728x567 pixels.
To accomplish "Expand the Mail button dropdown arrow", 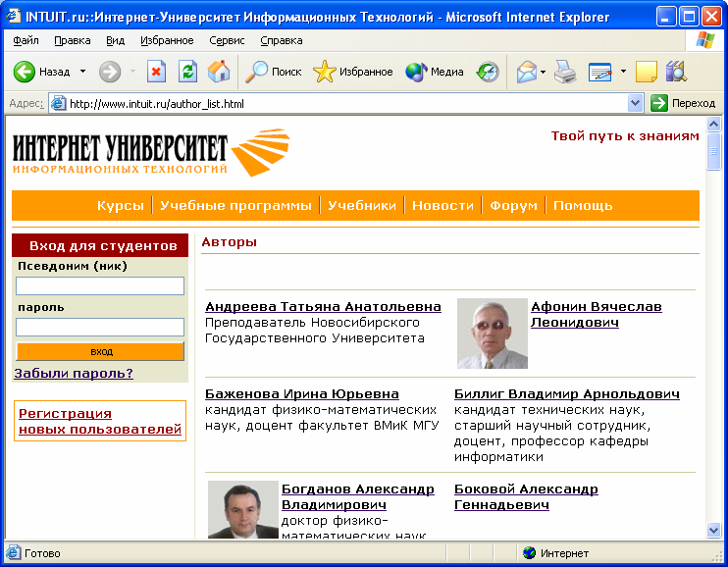I will (x=543, y=72).
